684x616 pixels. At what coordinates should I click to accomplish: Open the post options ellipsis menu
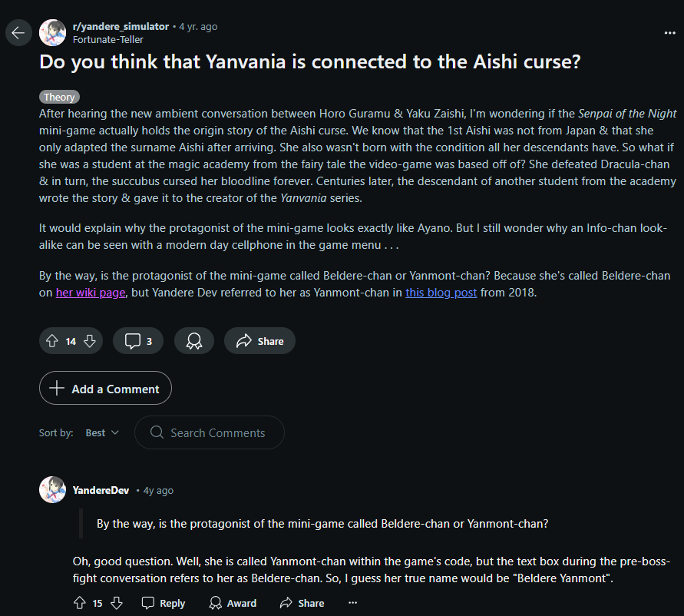[669, 33]
